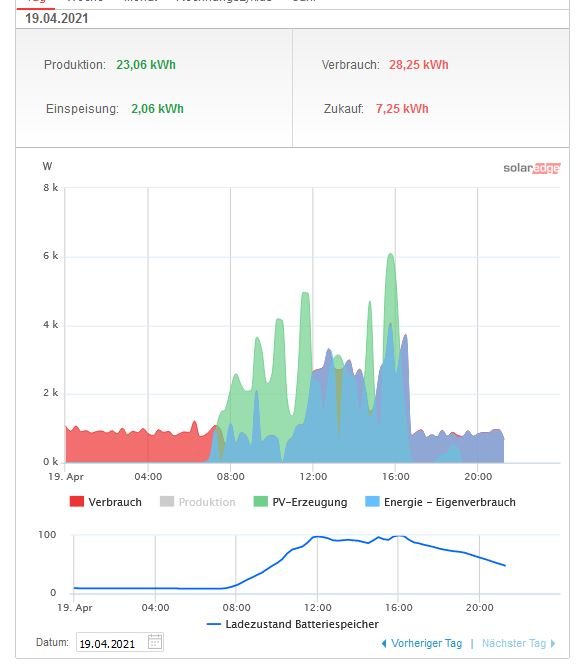The height and width of the screenshot is (670, 588).
Task: Click the 20:00 label under battery chart
Action: [x=479, y=608]
